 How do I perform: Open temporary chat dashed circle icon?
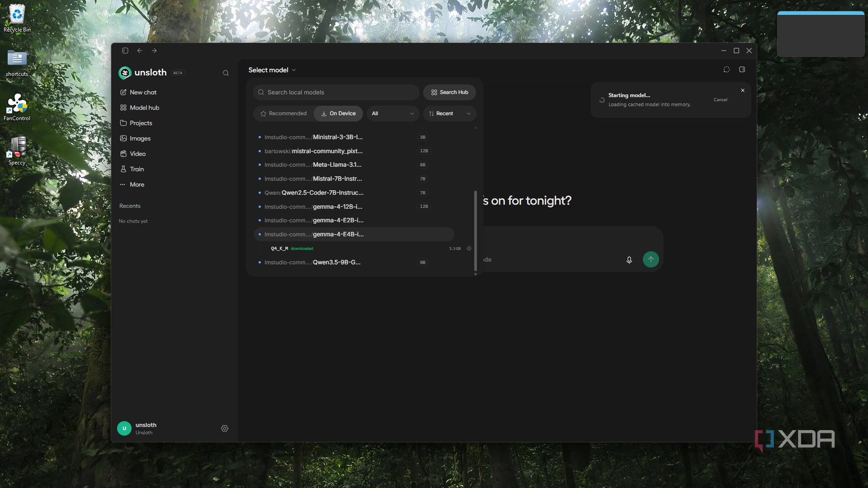[726, 69]
